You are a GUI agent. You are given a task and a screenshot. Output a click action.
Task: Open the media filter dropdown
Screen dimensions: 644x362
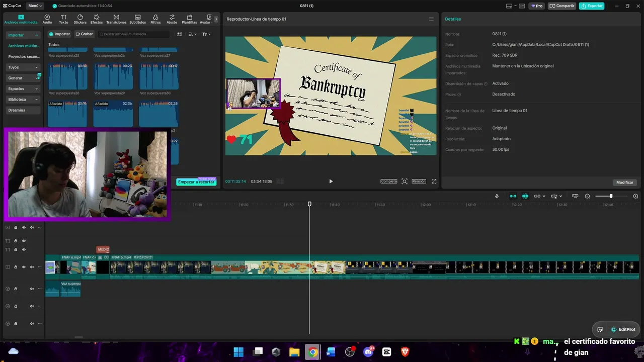point(206,34)
